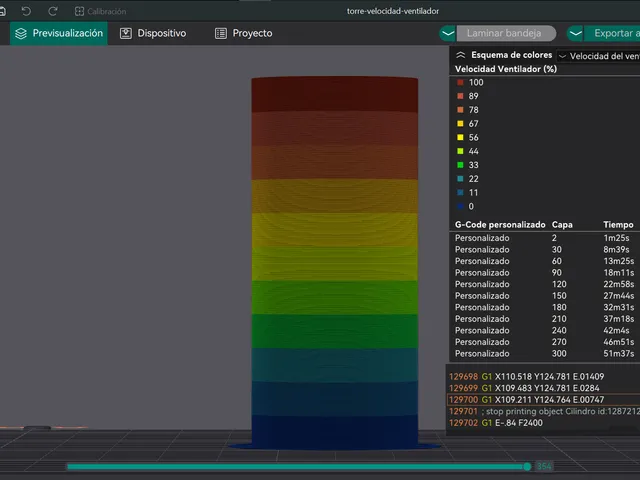Screen dimensions: 640x480
Task: Click the teal horizontal slider track
Action: click(295, 467)
